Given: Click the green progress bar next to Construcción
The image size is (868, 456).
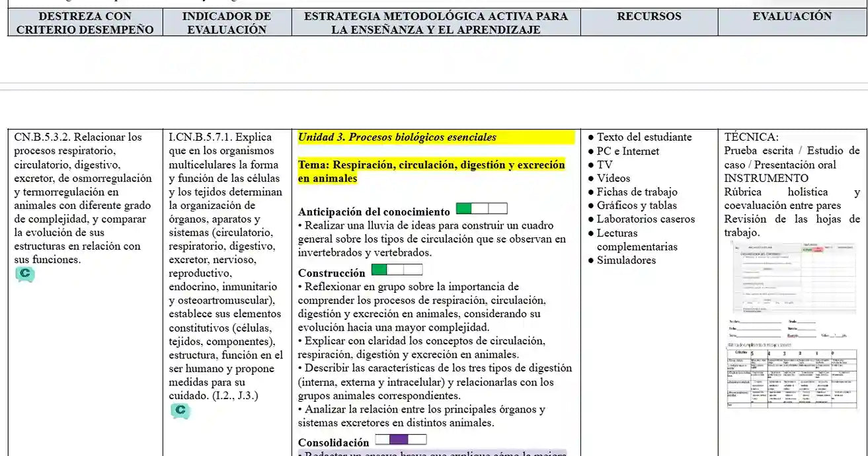Looking at the screenshot, I should (397, 270).
